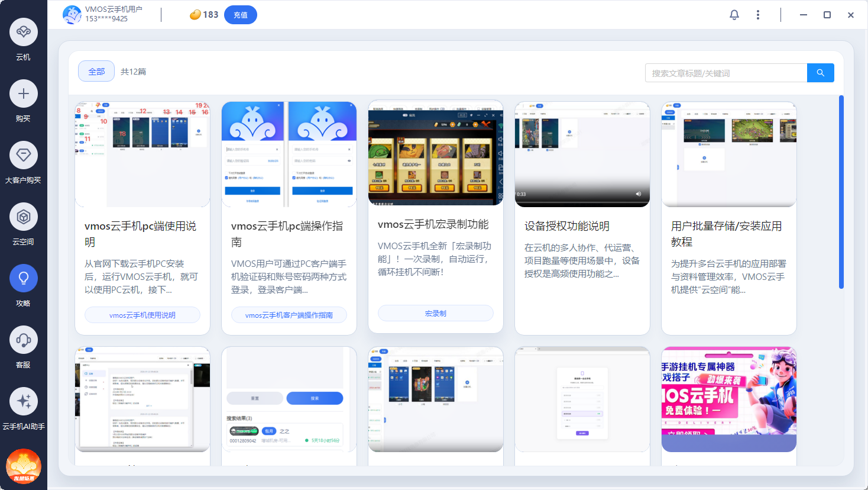Screen dimensions: 868x490
Task: Click the chat window thumbnail in second row
Action: [142, 399]
